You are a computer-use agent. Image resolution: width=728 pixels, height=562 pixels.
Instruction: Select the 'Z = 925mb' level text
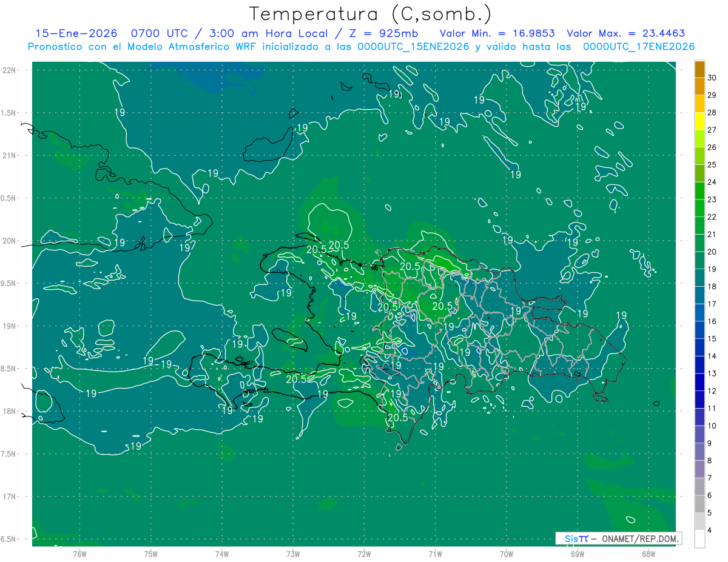[385, 34]
